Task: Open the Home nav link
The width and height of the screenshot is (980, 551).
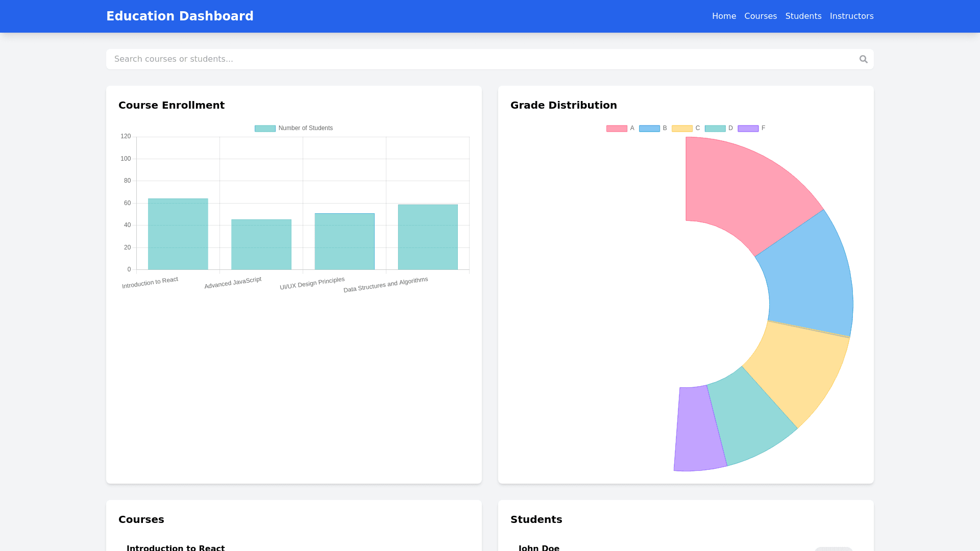Action: tap(724, 16)
